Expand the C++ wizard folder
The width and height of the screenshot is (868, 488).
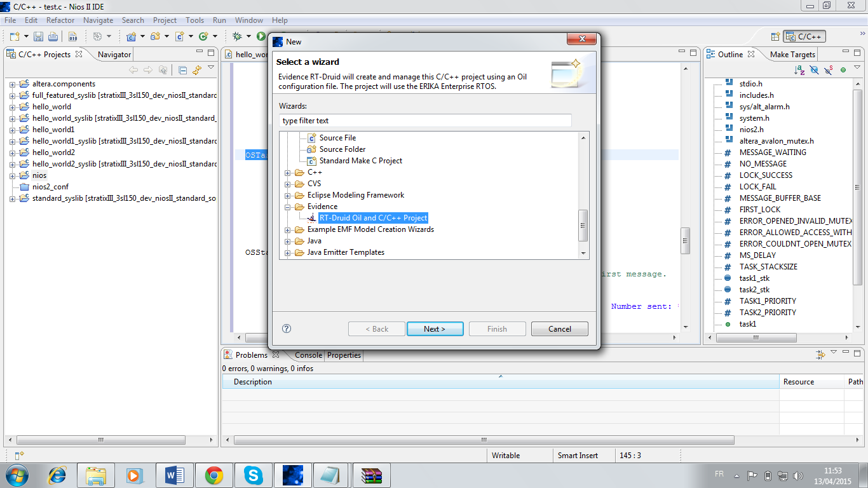tap(288, 172)
